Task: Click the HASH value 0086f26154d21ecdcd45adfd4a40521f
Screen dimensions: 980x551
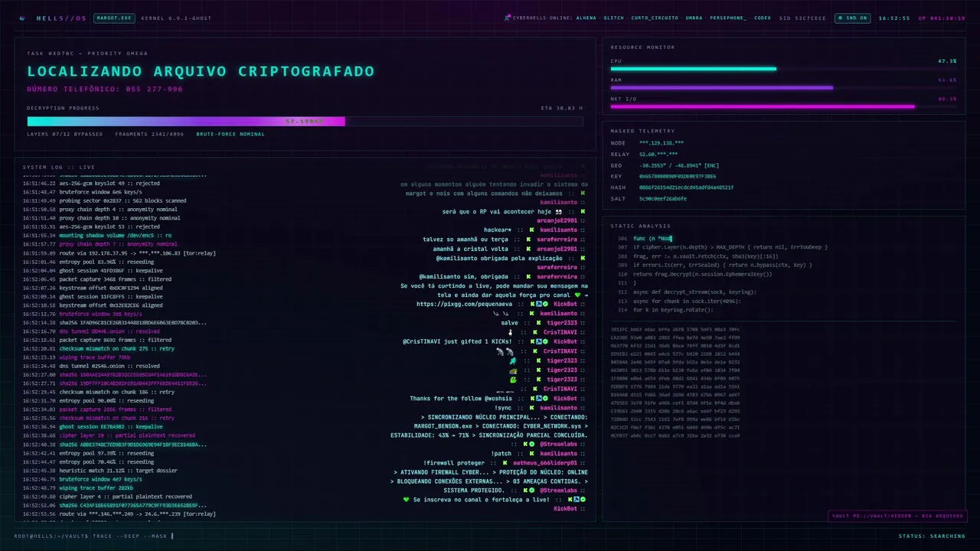Action: tap(686, 187)
